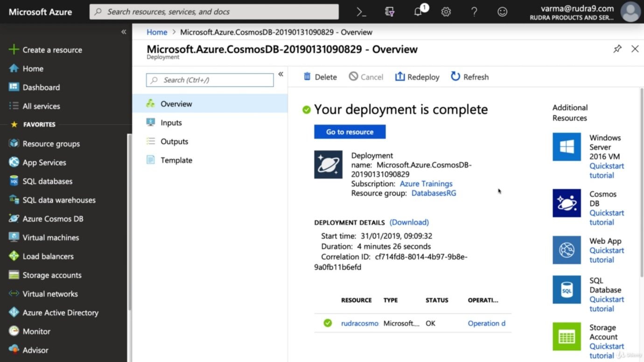Open Windows Server 2016 VM Quickstart tutorial
The width and height of the screenshot is (644, 362).
click(x=607, y=171)
